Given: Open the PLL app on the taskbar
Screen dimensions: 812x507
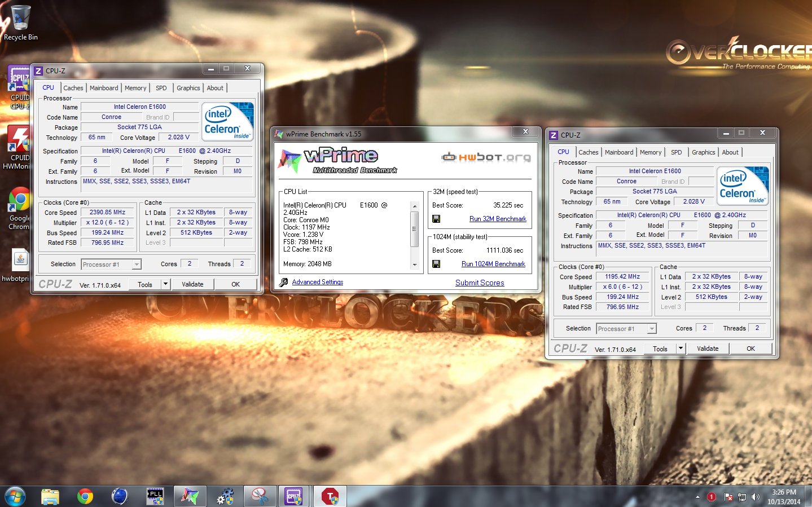Looking at the screenshot, I should pos(155,496).
